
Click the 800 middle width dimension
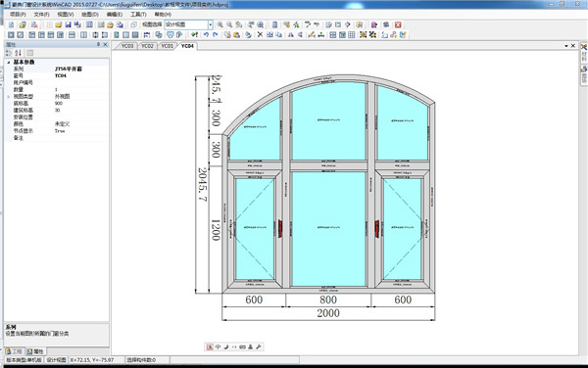[x=328, y=299]
